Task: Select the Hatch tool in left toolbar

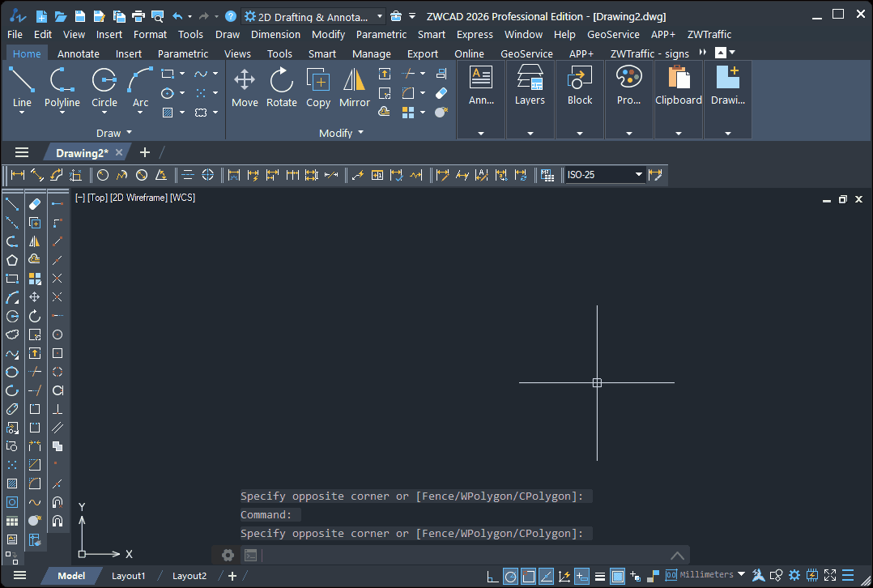Action: point(12,484)
